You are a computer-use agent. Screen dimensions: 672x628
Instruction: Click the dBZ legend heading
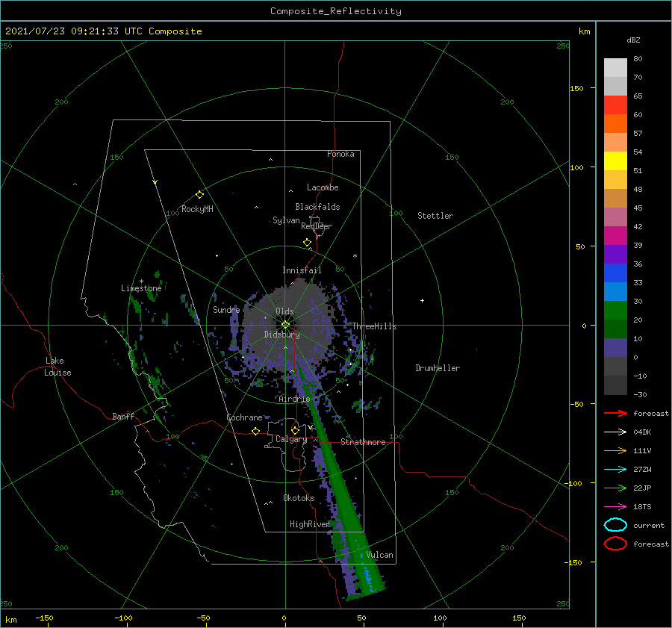(x=633, y=40)
